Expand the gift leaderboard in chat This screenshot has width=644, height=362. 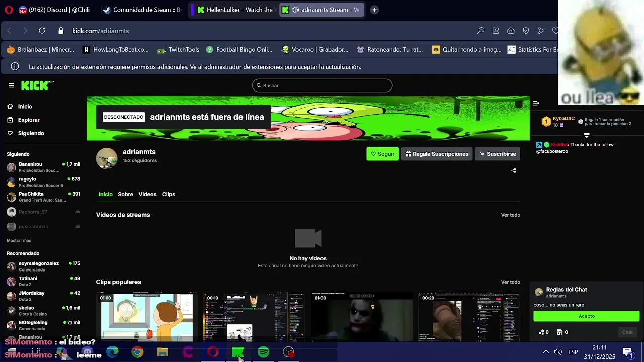pos(587,135)
